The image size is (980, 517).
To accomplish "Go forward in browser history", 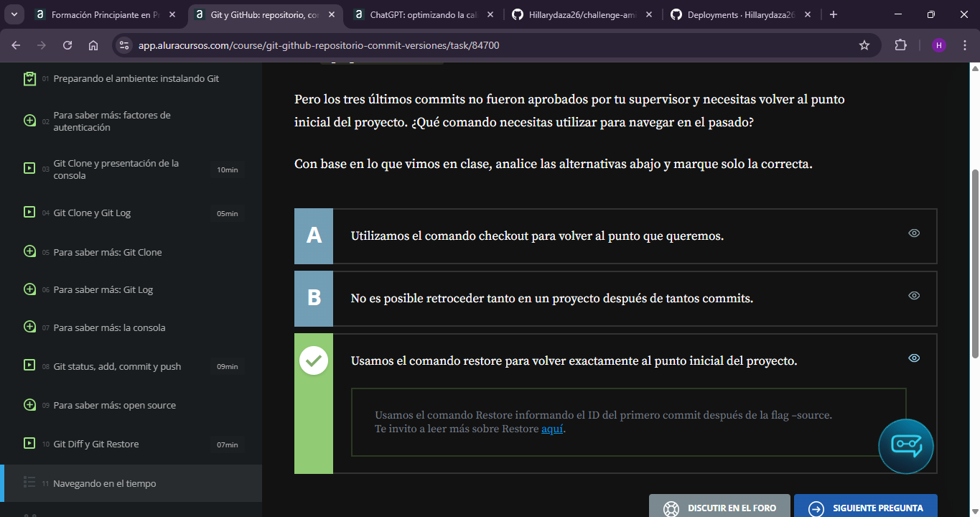I will coord(42,45).
